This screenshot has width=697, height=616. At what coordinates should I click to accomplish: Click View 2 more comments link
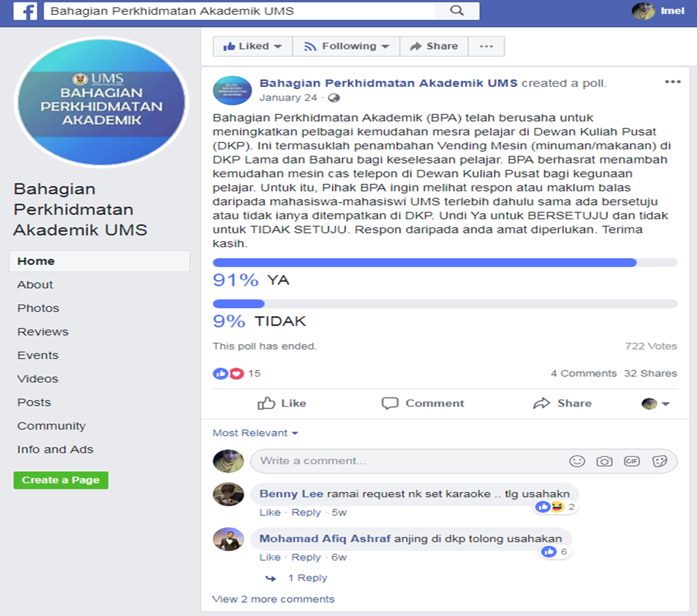point(273,599)
